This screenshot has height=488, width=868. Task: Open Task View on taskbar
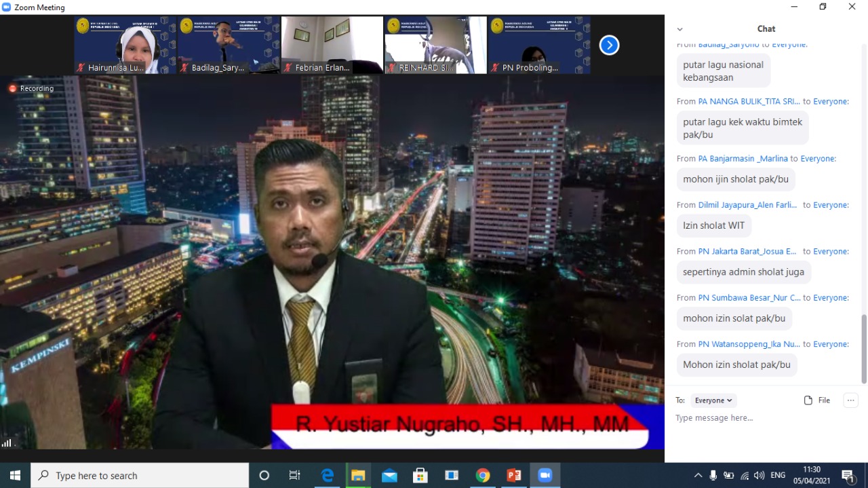[295, 475]
